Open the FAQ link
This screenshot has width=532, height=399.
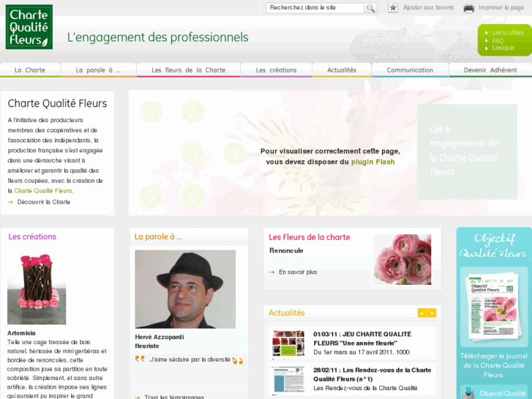point(498,41)
